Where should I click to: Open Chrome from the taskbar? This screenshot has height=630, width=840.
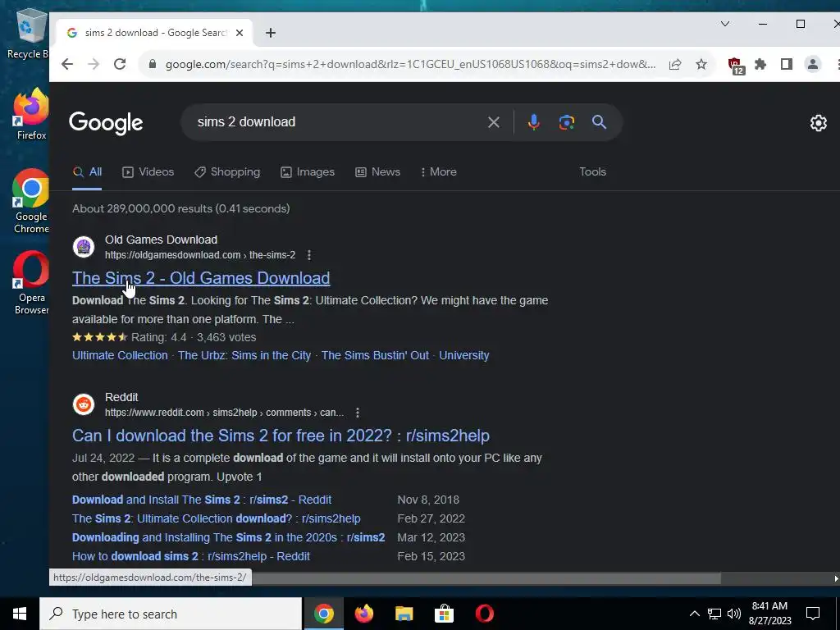click(323, 614)
